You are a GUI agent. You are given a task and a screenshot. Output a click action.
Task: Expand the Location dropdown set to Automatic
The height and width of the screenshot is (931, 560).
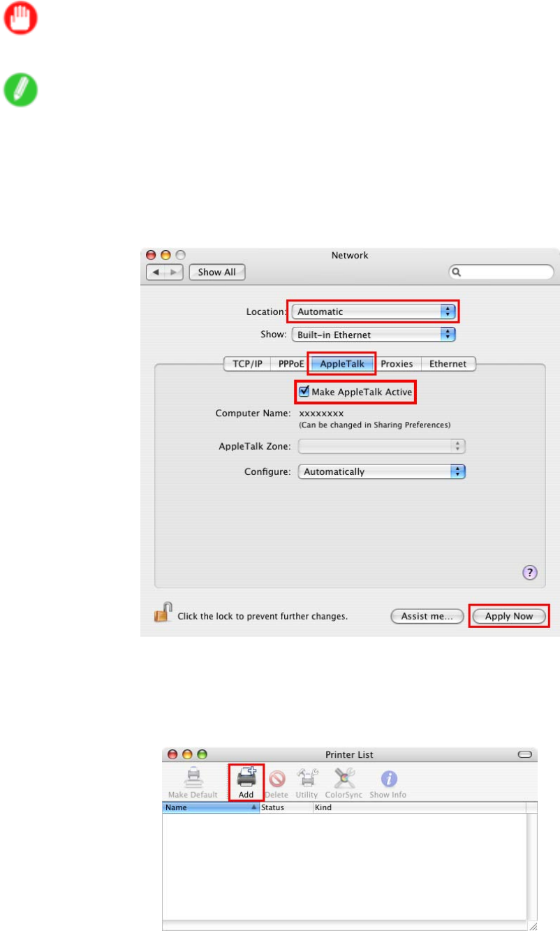(374, 311)
